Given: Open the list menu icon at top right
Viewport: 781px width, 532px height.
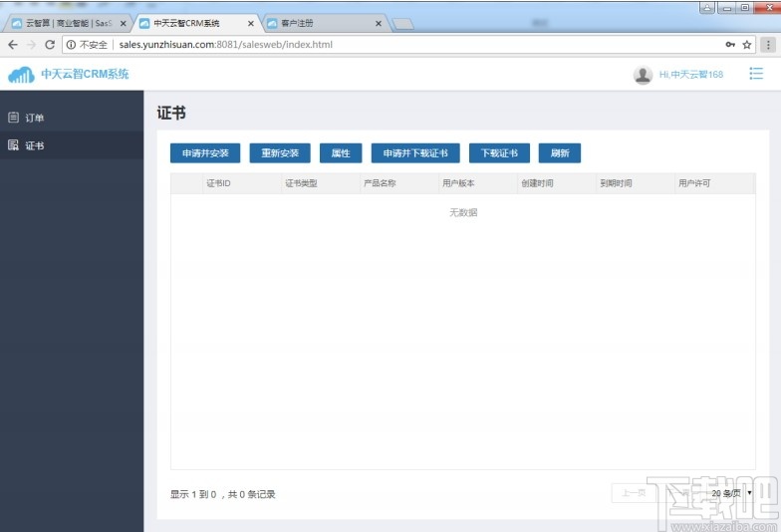Looking at the screenshot, I should 756,74.
